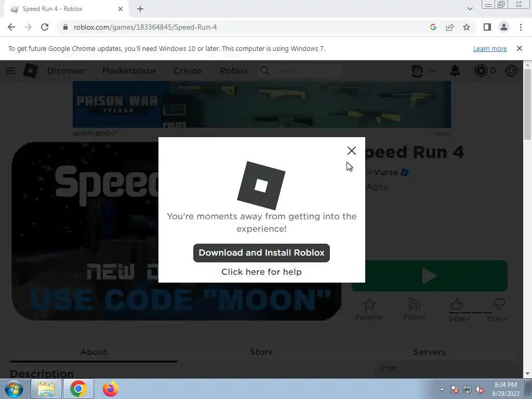The image size is (532, 399).
Task: Open the Robux balance icon
Action: [481, 71]
